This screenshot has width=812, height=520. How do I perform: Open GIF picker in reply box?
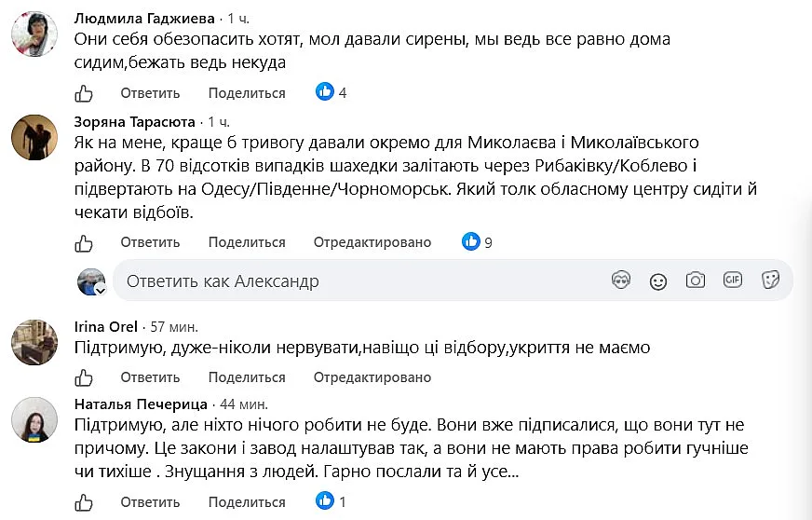(x=733, y=280)
